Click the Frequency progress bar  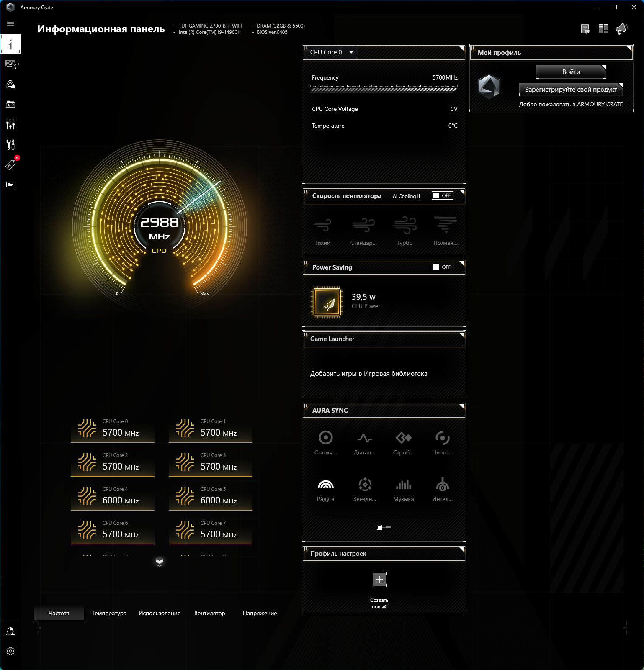384,88
